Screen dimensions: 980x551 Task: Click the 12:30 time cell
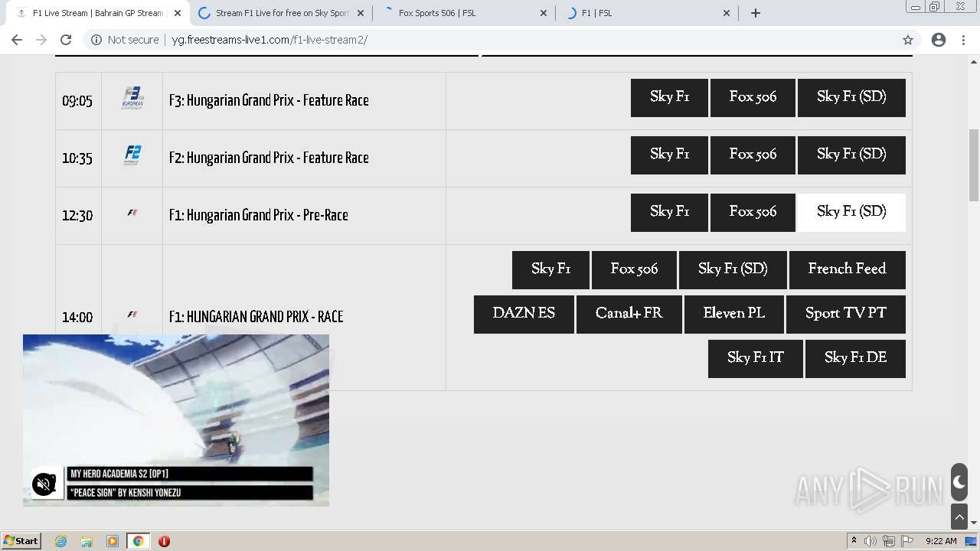click(77, 216)
